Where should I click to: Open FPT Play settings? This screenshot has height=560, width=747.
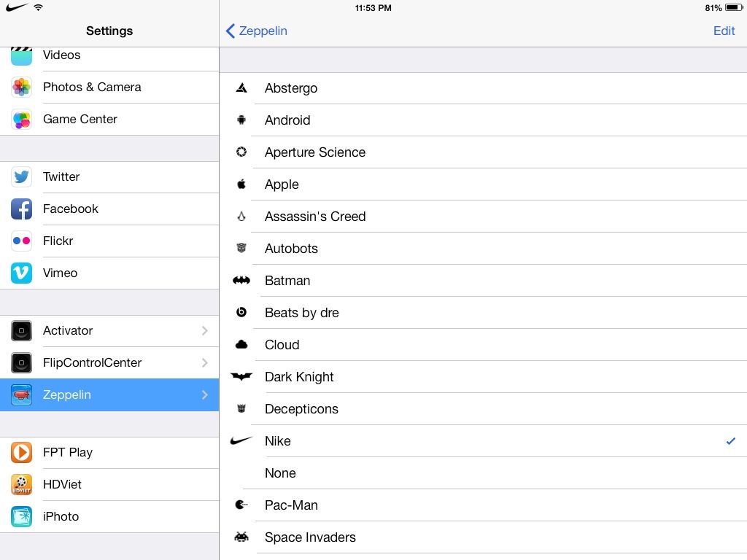[109, 452]
